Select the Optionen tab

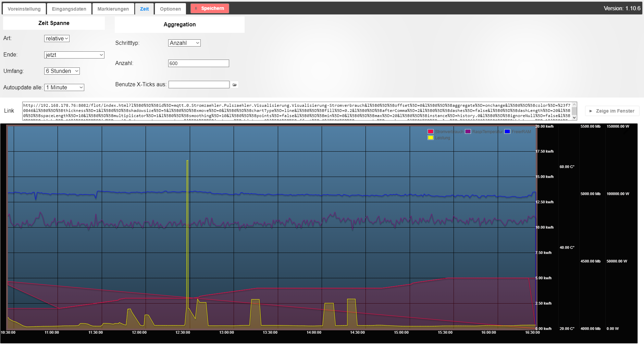[x=170, y=9]
